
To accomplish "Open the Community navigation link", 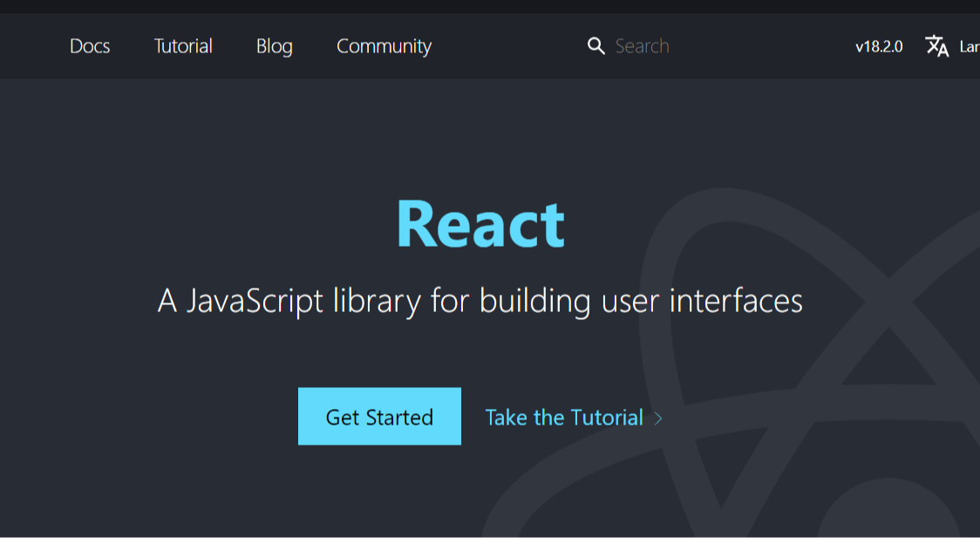I will 384,46.
